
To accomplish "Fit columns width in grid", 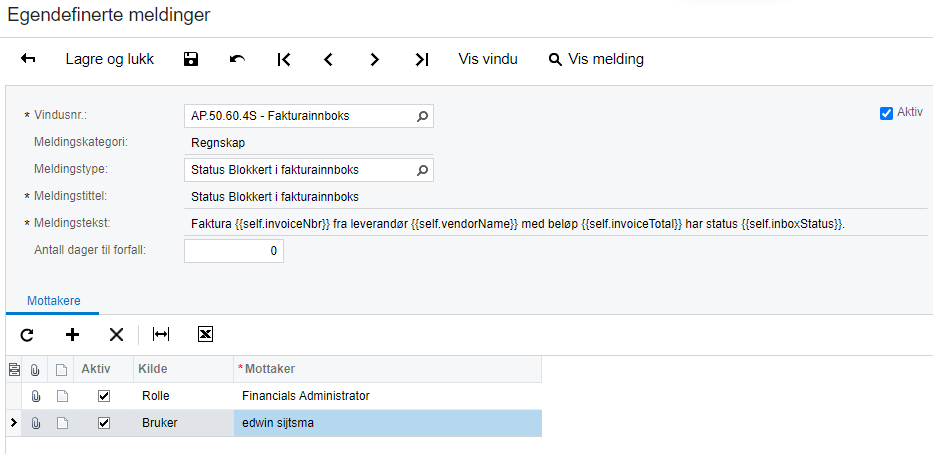I will click(161, 335).
